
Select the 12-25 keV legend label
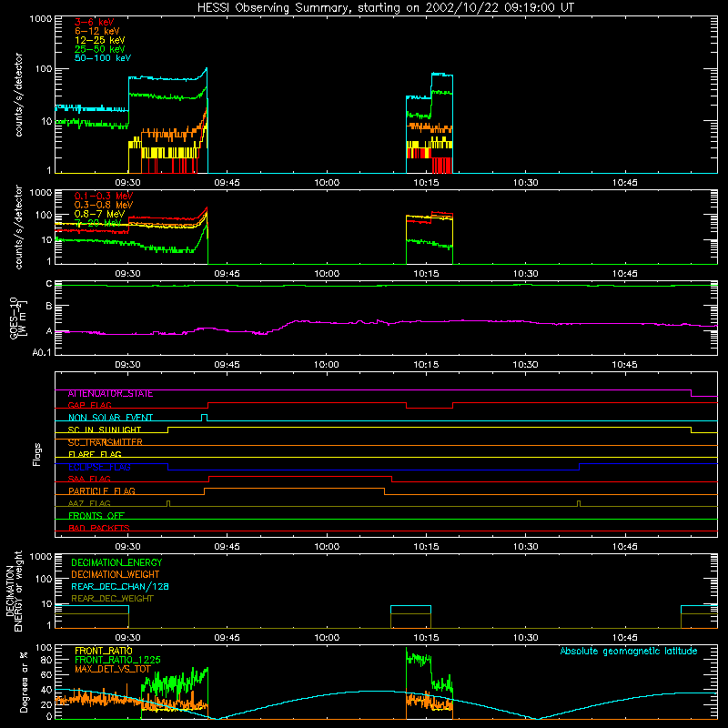coord(100,40)
